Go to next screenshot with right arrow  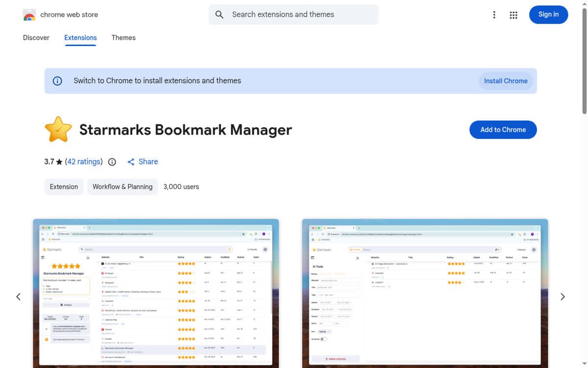coord(563,297)
